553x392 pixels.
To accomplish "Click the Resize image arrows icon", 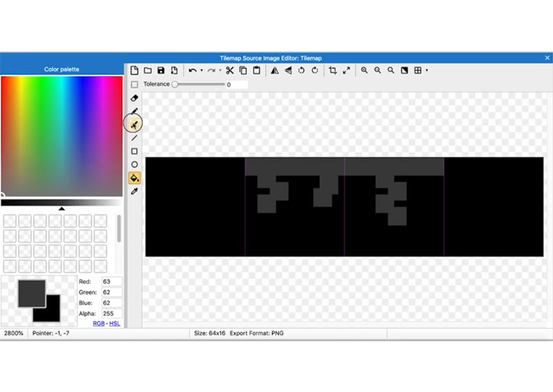I will pos(346,70).
